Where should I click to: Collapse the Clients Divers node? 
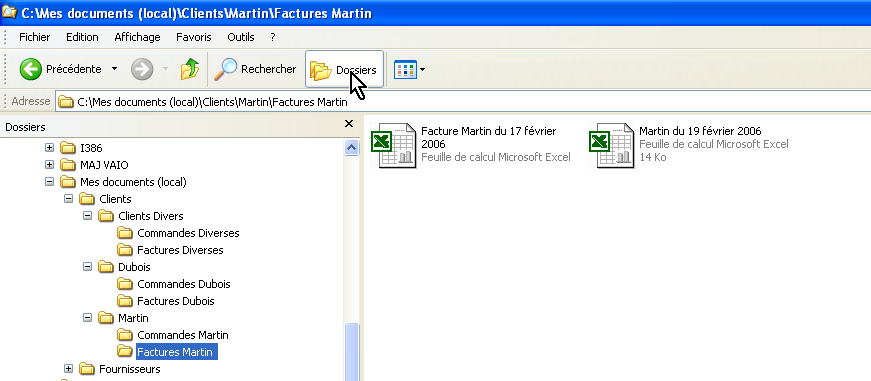coord(87,215)
